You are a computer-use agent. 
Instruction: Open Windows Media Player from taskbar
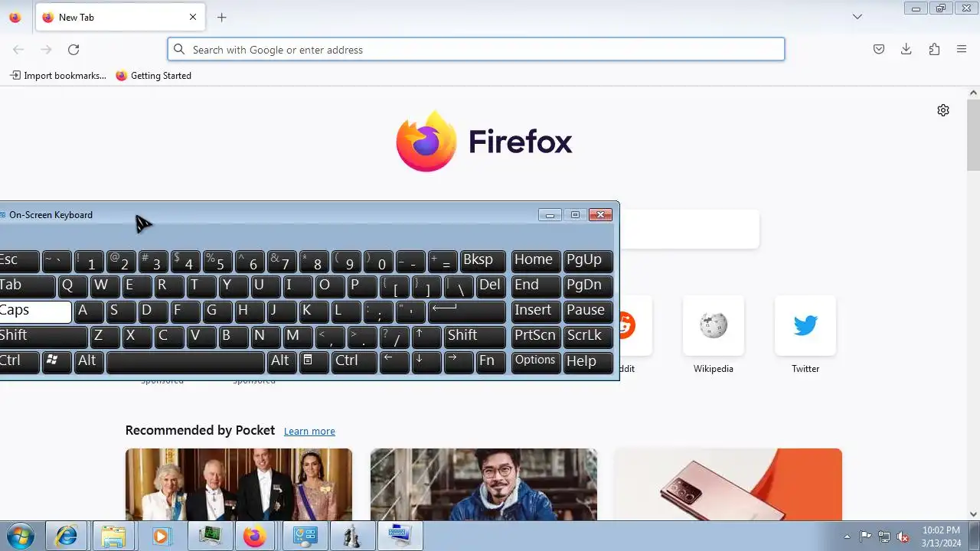click(x=161, y=536)
